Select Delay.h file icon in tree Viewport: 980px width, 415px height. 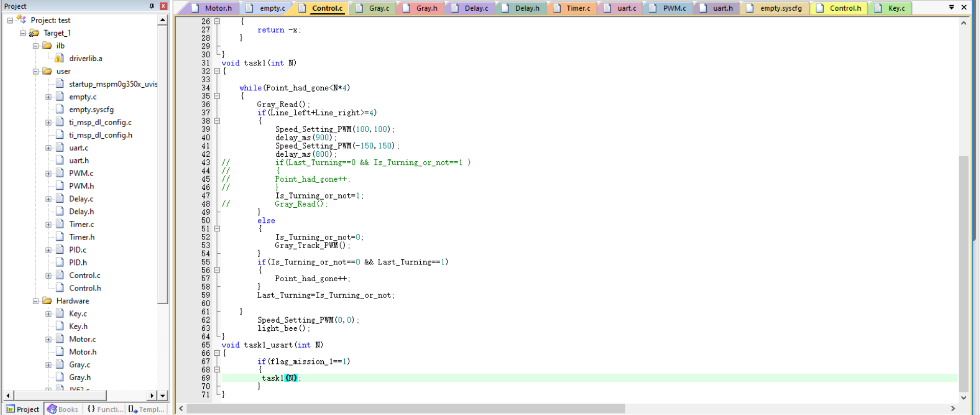point(59,211)
